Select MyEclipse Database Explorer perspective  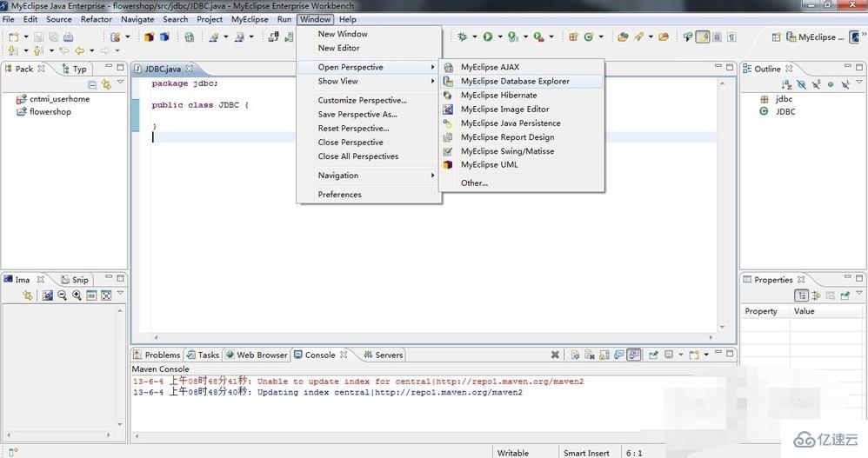click(522, 81)
